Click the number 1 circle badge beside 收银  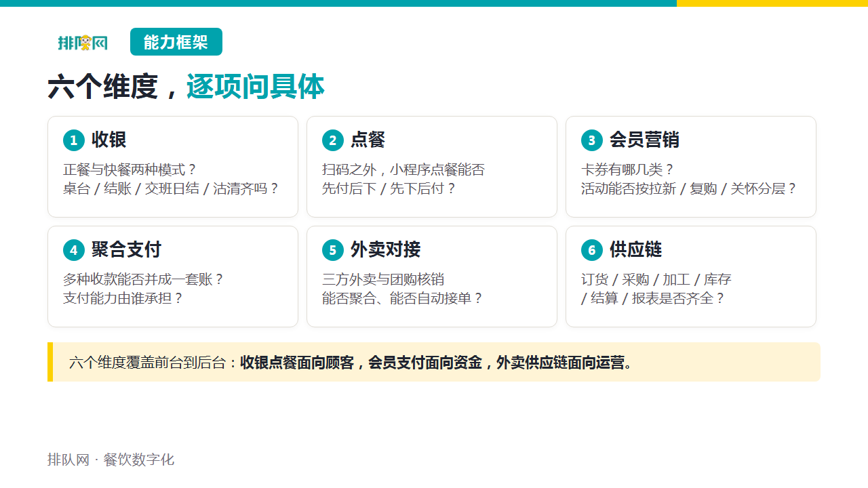coord(74,140)
